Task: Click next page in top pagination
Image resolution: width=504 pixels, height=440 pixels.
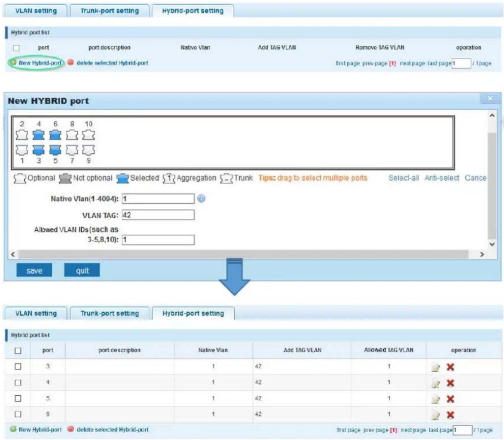Action: (x=412, y=63)
